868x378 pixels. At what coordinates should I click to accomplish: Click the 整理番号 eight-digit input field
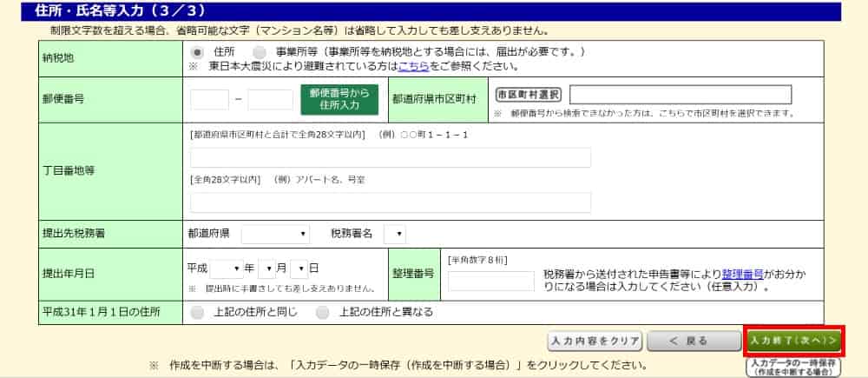point(490,280)
